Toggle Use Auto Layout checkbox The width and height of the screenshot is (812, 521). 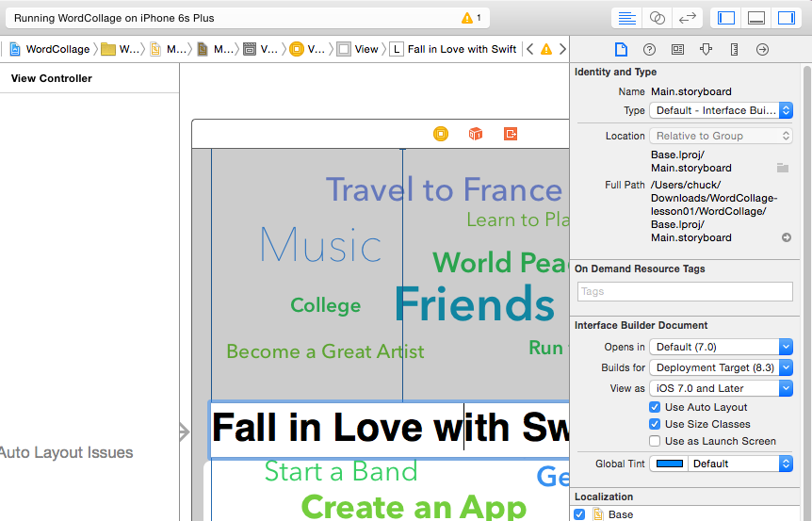tap(655, 407)
